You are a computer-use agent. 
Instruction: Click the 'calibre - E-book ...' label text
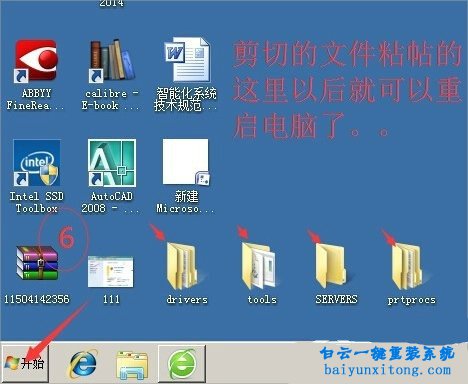(x=111, y=100)
